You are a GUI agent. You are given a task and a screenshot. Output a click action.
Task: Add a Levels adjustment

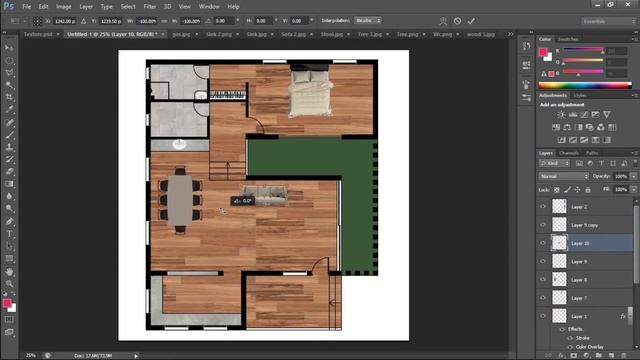pos(573,115)
